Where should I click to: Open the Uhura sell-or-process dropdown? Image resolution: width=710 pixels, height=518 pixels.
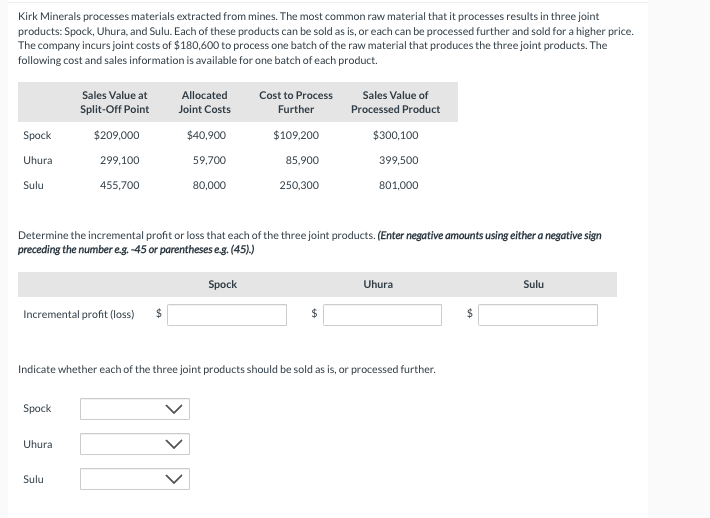(135, 444)
